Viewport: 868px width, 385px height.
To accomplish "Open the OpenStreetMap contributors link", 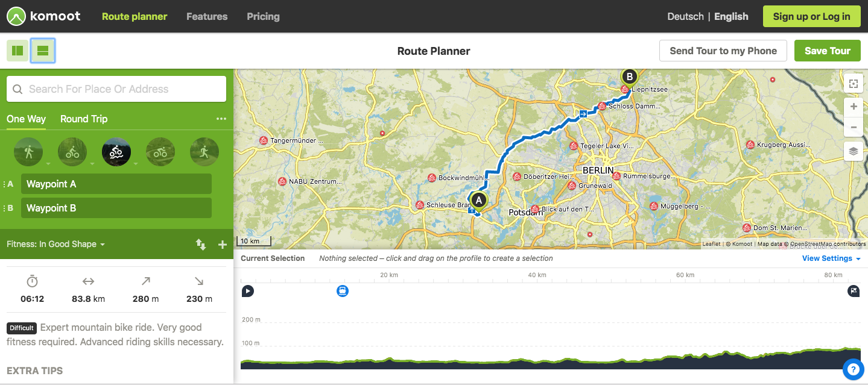I will coord(828,244).
